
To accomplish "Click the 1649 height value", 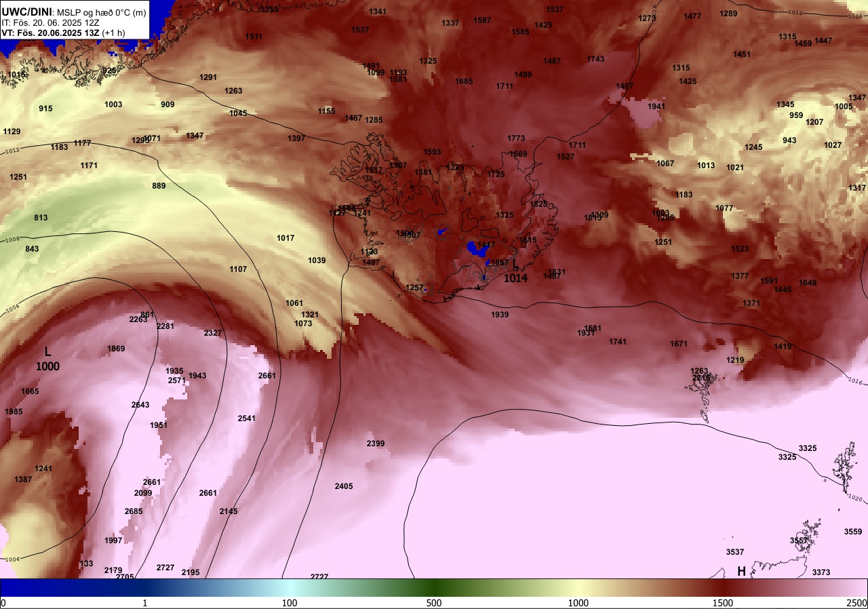I will 808,283.
